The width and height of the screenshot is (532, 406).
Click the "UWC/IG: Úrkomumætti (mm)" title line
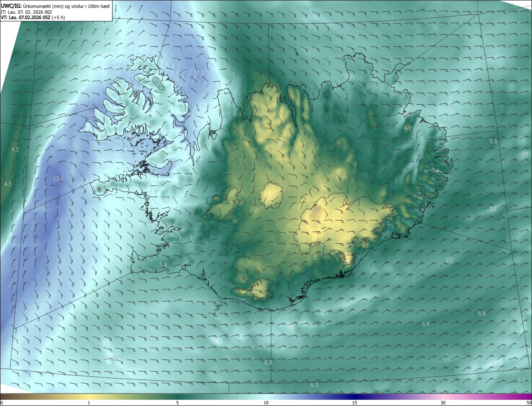55,5
